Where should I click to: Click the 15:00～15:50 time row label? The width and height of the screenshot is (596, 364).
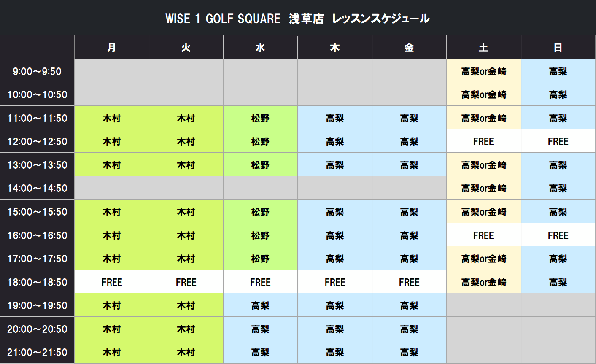pos(37,211)
